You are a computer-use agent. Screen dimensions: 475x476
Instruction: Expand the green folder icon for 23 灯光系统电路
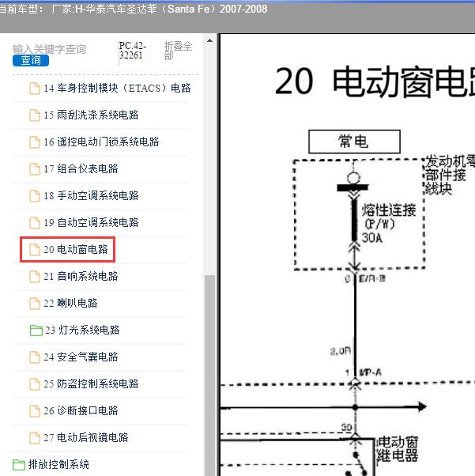(36, 331)
